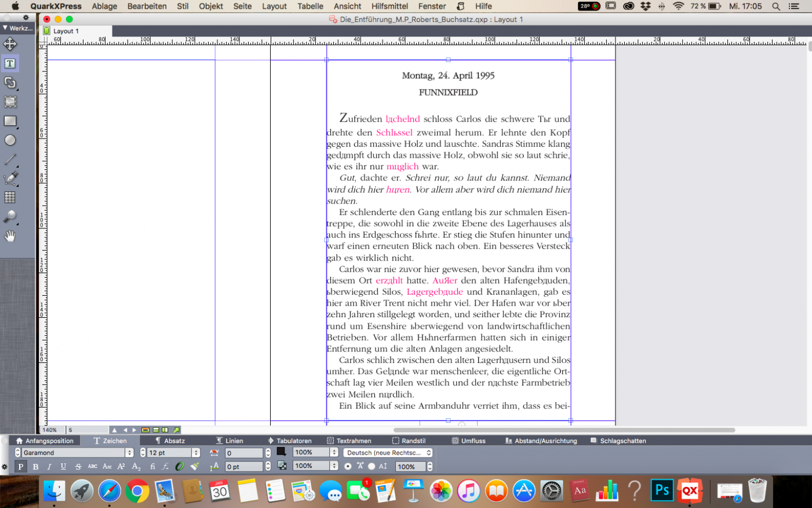Go to next page arrow

(x=134, y=430)
